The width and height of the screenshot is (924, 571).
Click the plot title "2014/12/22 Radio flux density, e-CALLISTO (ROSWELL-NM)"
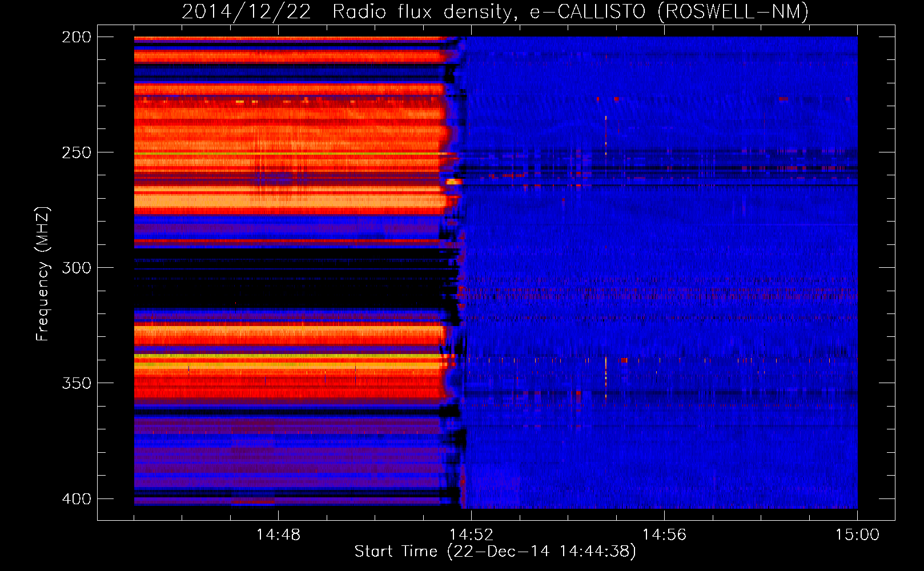click(x=495, y=11)
